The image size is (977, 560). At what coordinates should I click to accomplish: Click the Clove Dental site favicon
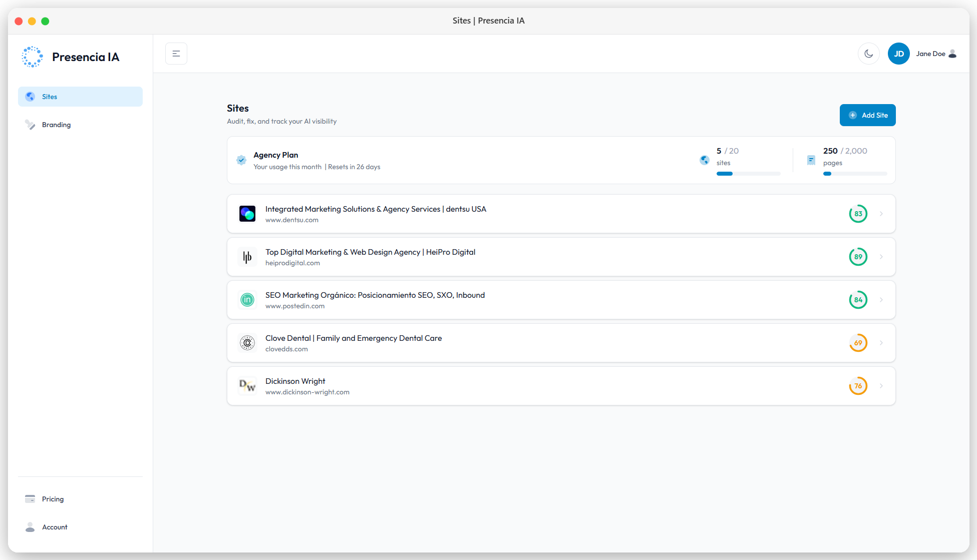[x=247, y=343]
